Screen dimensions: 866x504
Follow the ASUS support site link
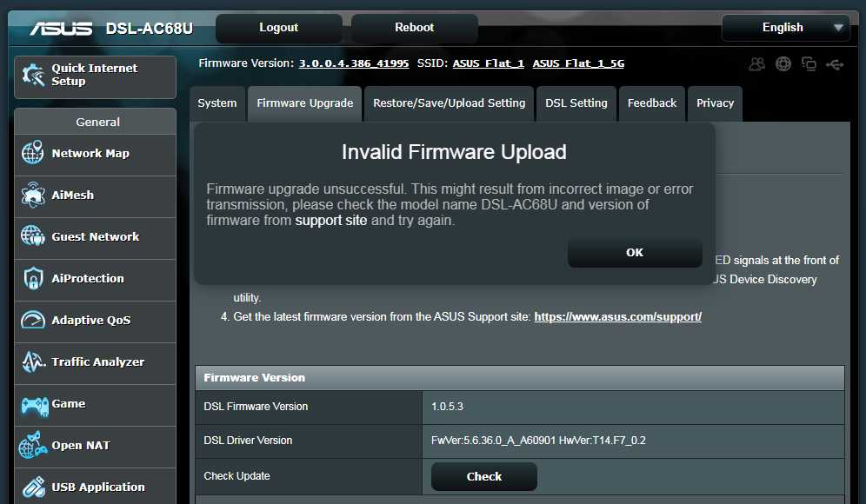point(617,316)
